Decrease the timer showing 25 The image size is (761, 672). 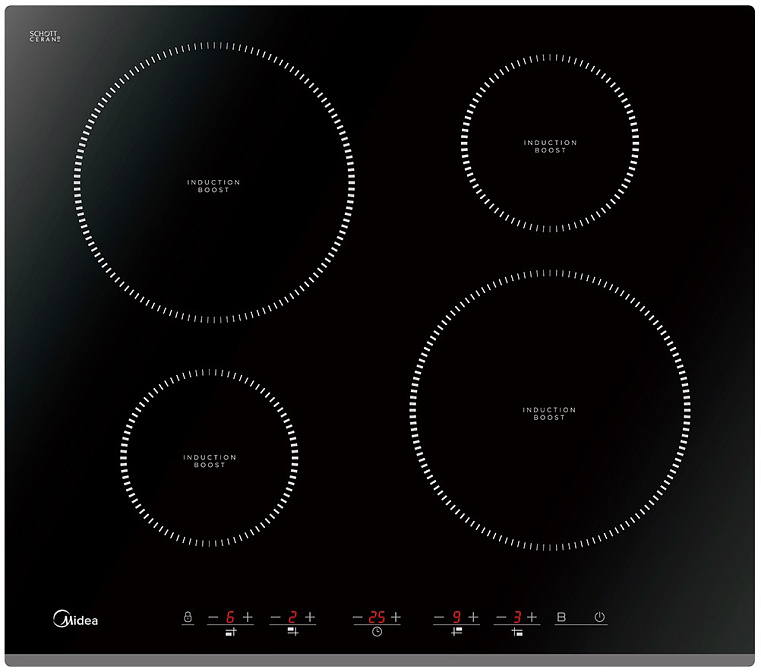(358, 617)
